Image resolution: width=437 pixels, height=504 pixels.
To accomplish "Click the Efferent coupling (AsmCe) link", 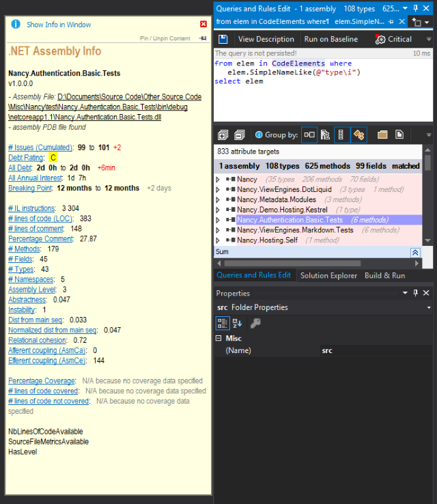I will (47, 361).
